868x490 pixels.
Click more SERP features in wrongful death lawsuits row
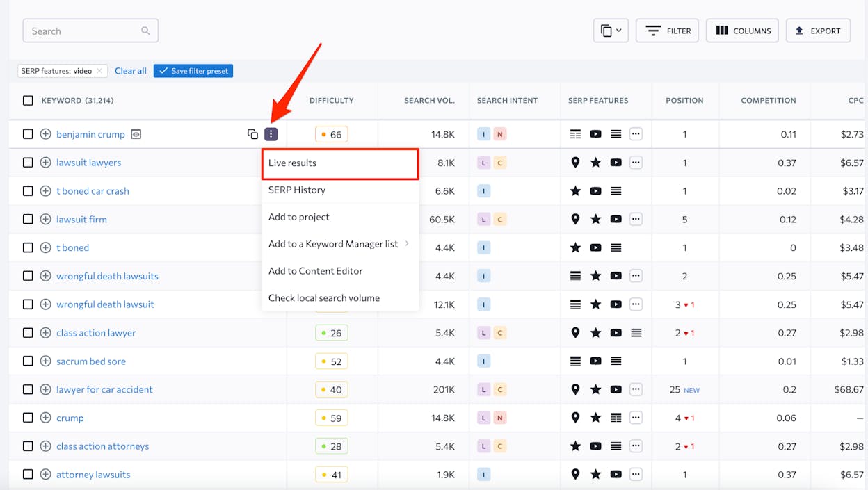click(636, 276)
